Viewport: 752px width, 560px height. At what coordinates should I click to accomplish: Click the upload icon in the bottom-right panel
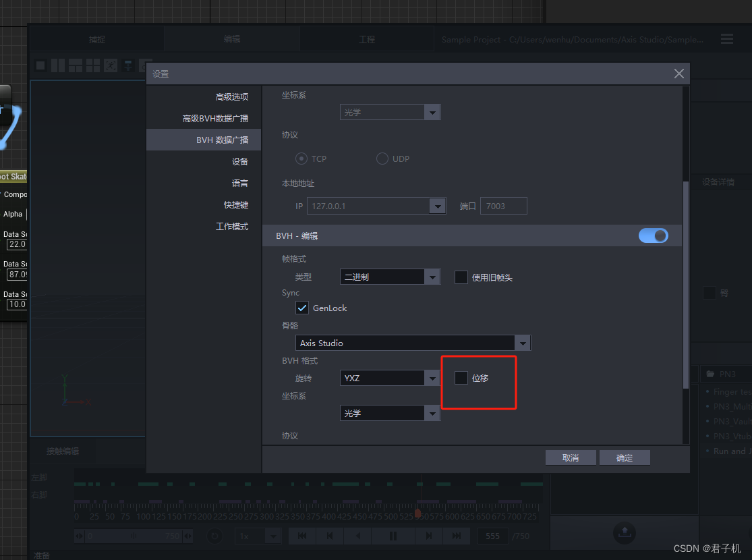(x=624, y=533)
